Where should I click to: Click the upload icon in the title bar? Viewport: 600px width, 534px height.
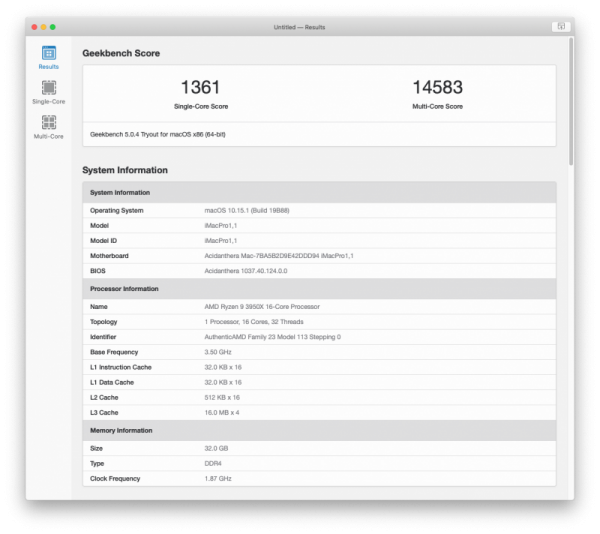(561, 27)
